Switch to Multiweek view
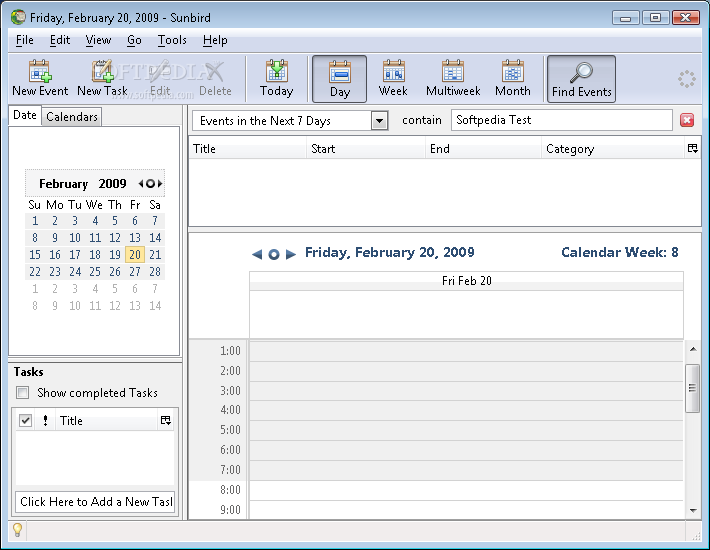The image size is (710, 550). pyautogui.click(x=453, y=79)
